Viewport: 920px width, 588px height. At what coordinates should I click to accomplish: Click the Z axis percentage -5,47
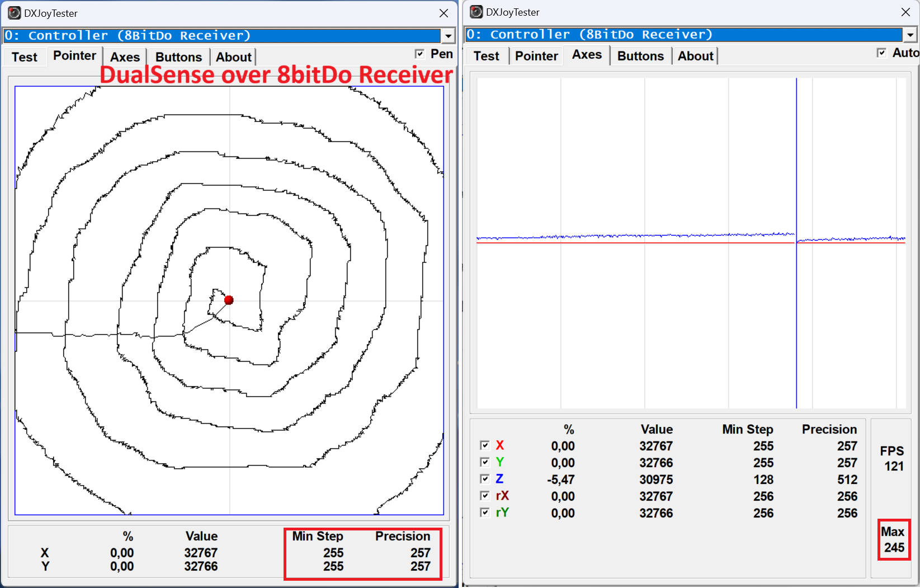(561, 480)
